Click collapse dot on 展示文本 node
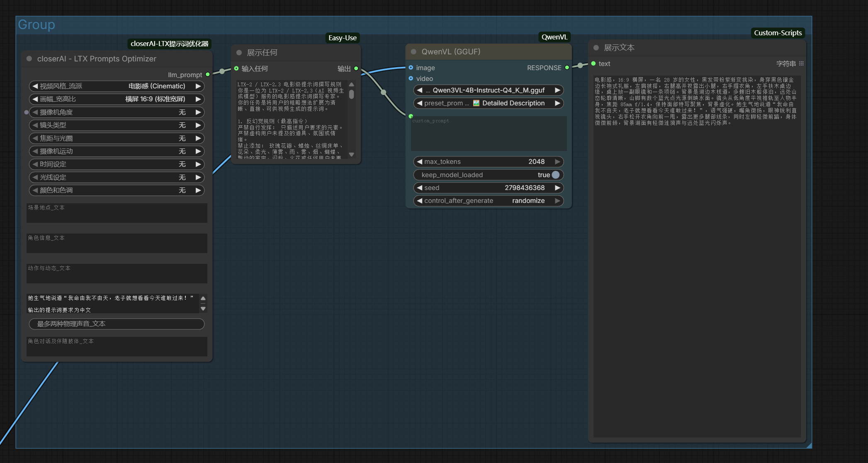The height and width of the screenshot is (463, 868). coord(596,48)
